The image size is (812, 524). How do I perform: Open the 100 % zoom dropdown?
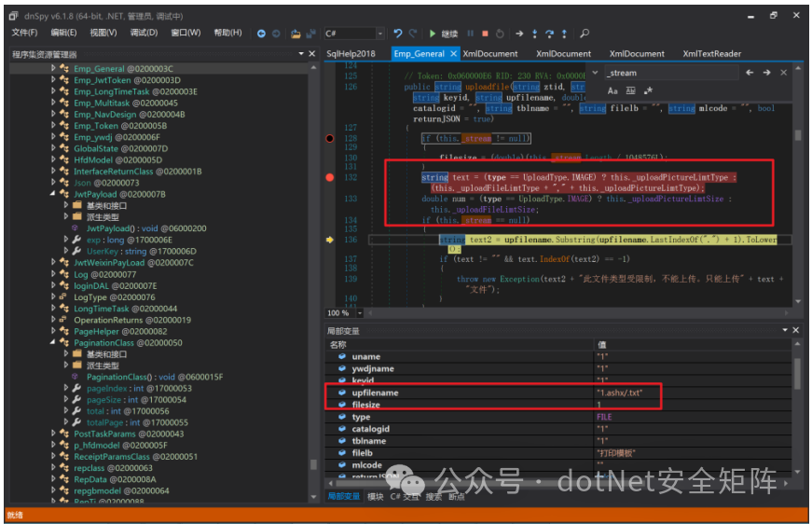[x=360, y=312]
